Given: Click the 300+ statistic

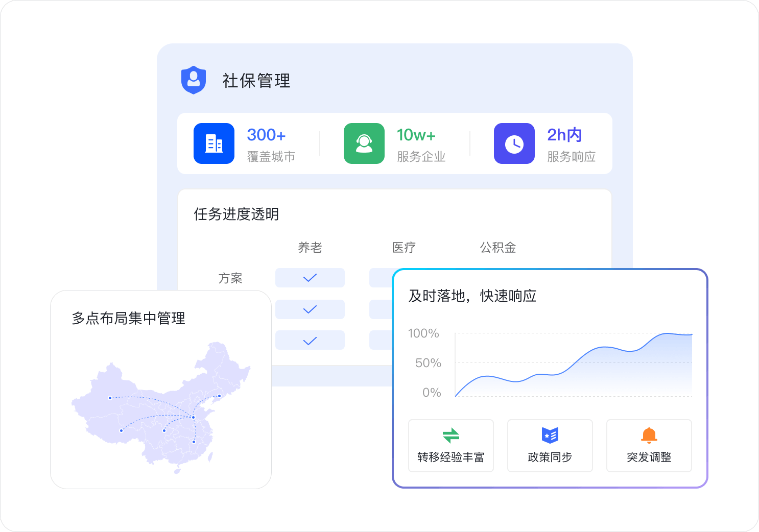Looking at the screenshot, I should (x=266, y=135).
